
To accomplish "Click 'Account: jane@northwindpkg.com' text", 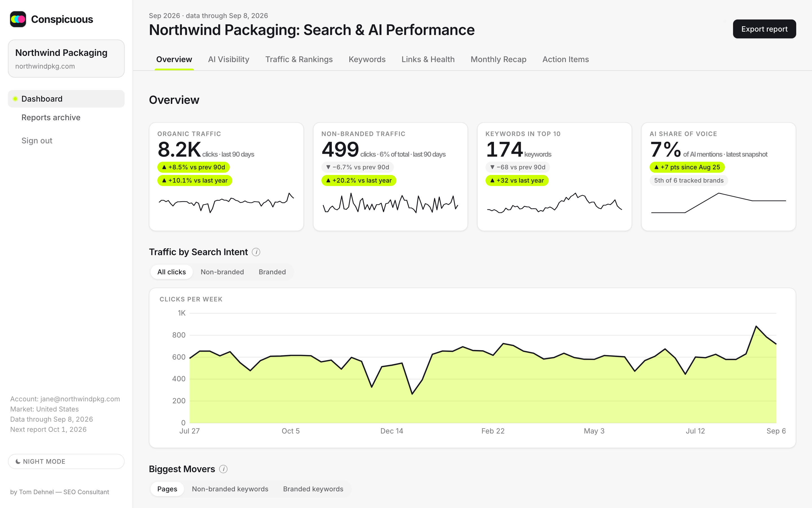I will (65, 399).
